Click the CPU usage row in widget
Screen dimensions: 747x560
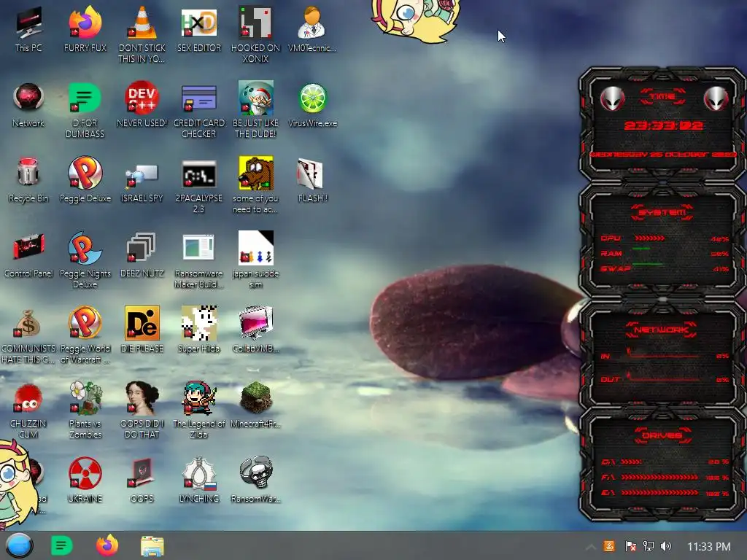click(664, 238)
